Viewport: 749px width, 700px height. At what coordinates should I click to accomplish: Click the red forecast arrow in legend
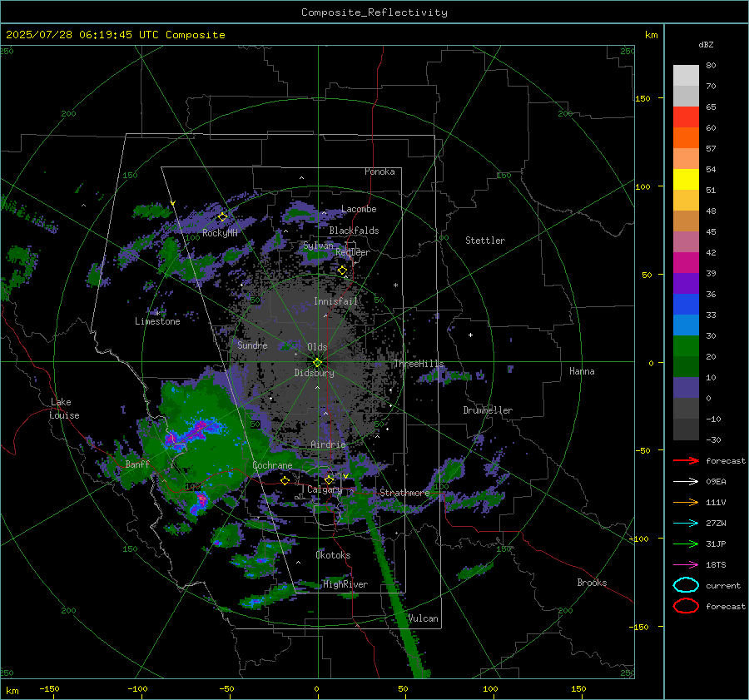[x=686, y=460]
